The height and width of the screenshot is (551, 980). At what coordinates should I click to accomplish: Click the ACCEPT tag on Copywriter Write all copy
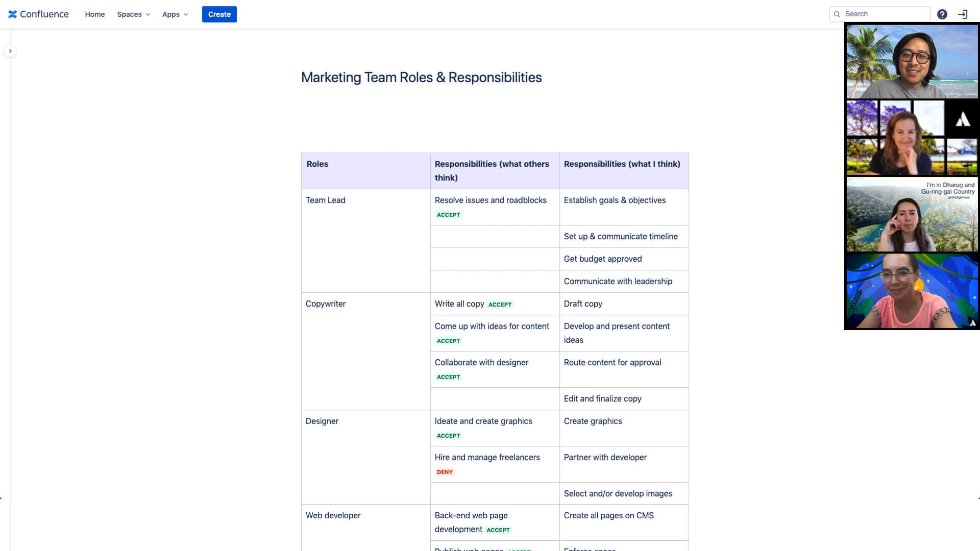coord(500,304)
